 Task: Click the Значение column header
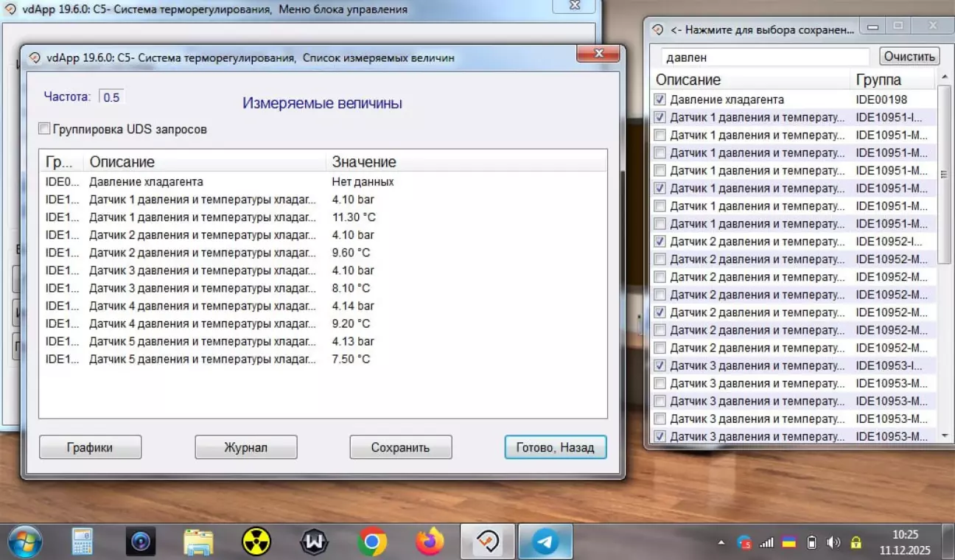tap(364, 162)
